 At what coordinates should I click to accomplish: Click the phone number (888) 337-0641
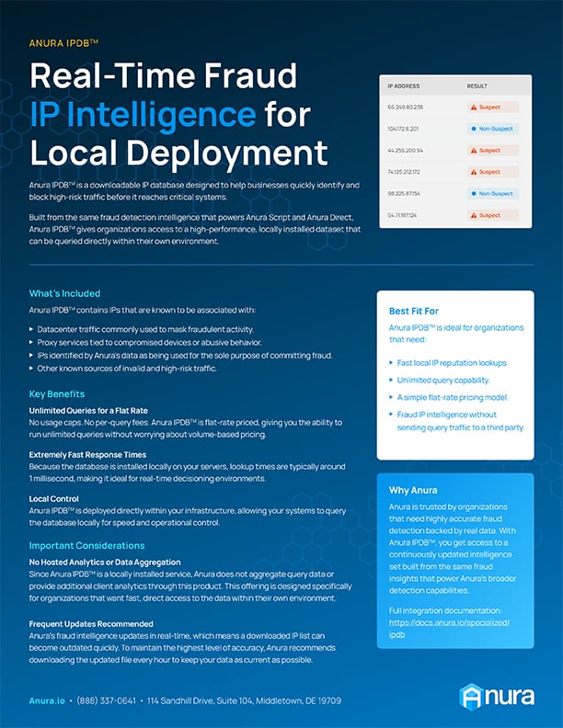coord(107,700)
